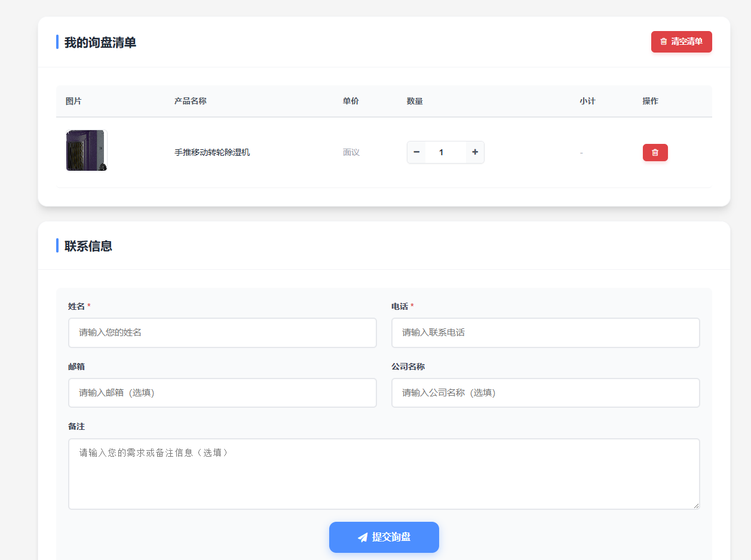Click the 电话 phone input field
Image resolution: width=751 pixels, height=560 pixels.
[x=545, y=333]
